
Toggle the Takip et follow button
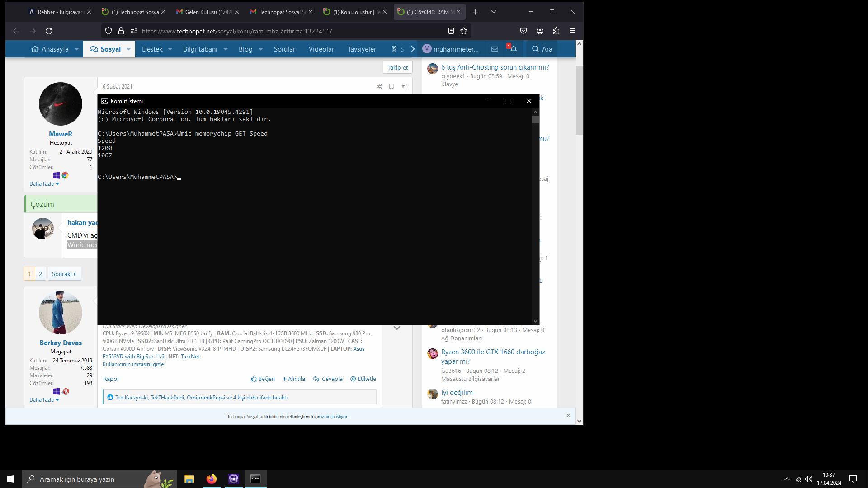click(397, 68)
